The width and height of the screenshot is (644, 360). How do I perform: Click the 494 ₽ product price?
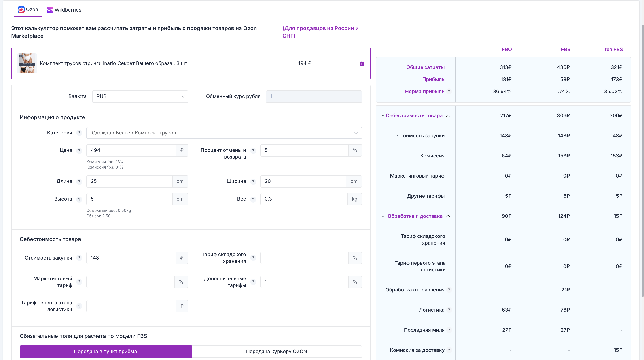304,63
